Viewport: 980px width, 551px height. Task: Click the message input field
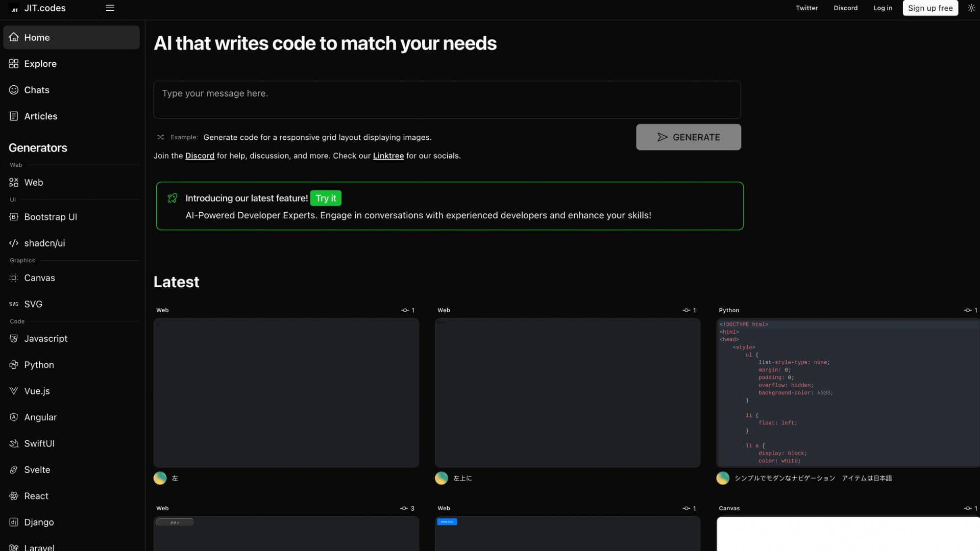coord(447,99)
